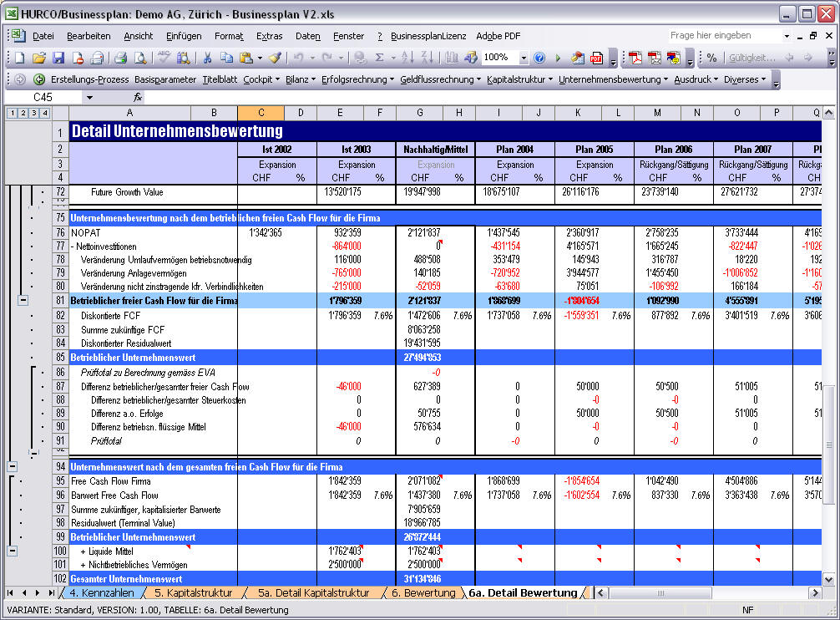This screenshot has width=840, height=620.
Task: Show outline level 4
Action: (x=44, y=113)
